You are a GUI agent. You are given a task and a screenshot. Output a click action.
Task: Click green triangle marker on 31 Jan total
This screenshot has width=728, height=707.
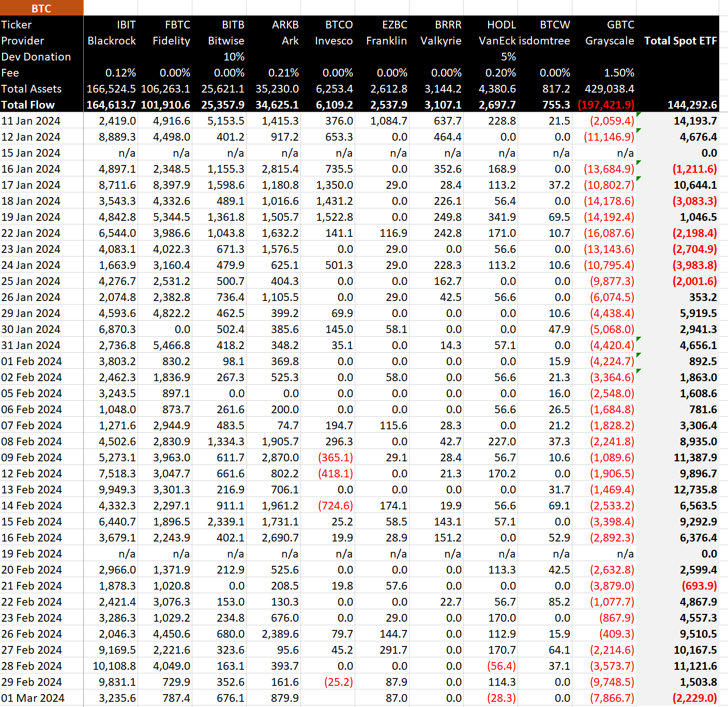639,339
